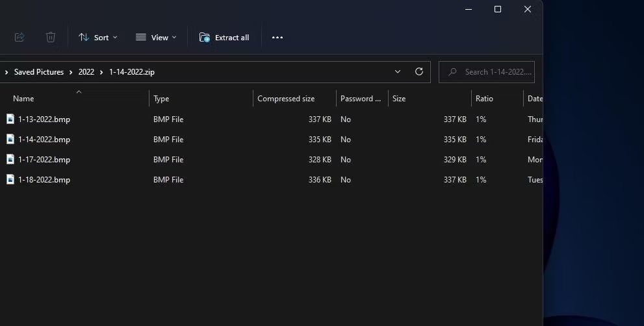Screen dimensions: 644x326
Task: Click the 1-13-2022.bmp file icon
Action: click(10, 119)
